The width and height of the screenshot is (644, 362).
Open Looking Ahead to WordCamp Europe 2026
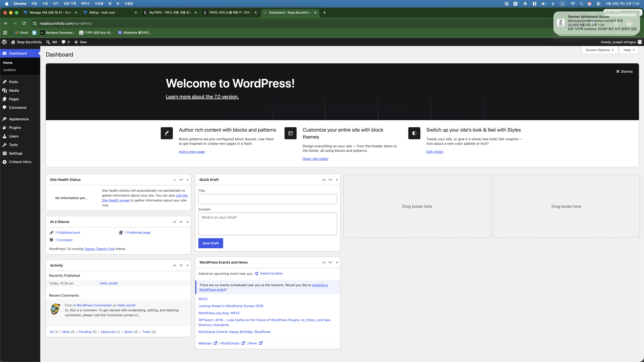click(231, 306)
